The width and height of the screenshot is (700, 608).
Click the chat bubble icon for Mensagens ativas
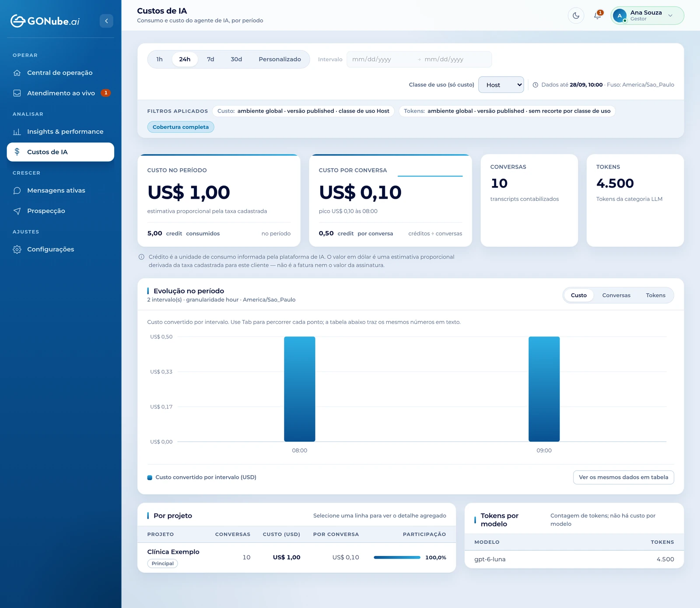(17, 190)
